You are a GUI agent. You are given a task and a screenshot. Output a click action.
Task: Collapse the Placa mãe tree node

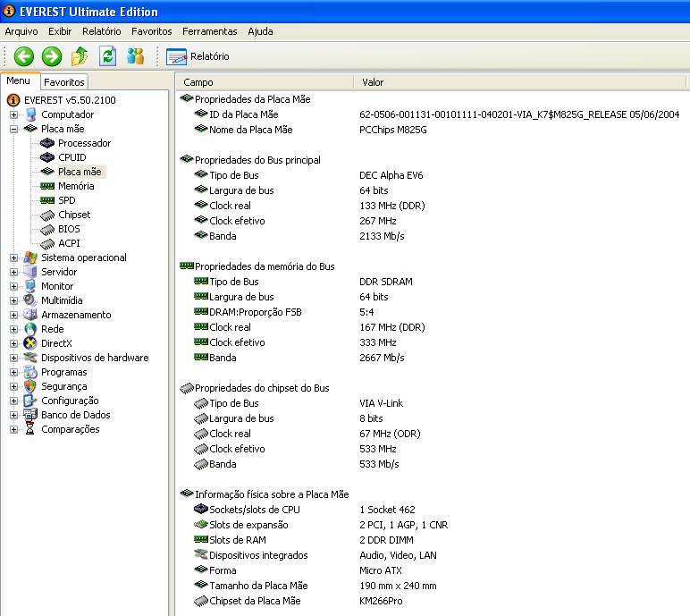(x=13, y=129)
